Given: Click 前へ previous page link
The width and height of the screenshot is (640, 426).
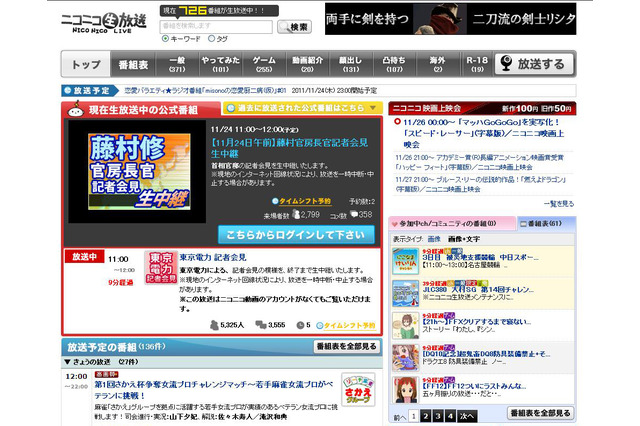Looking at the screenshot, I should point(400,417).
